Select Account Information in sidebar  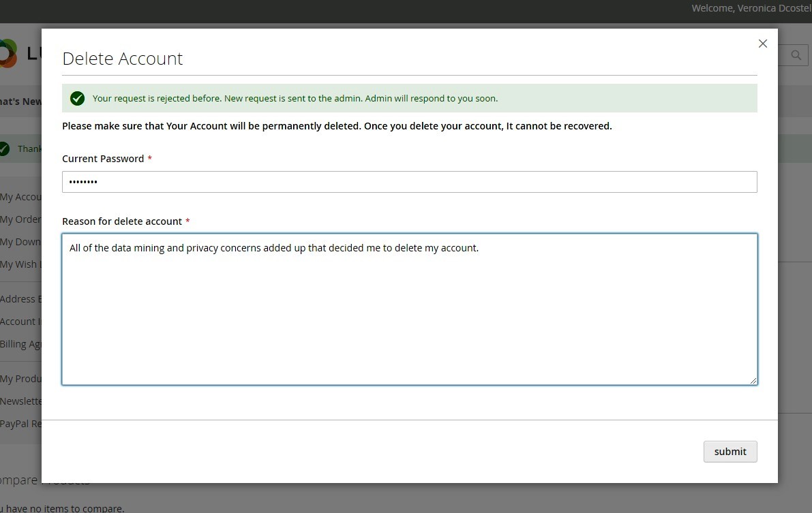(20, 322)
